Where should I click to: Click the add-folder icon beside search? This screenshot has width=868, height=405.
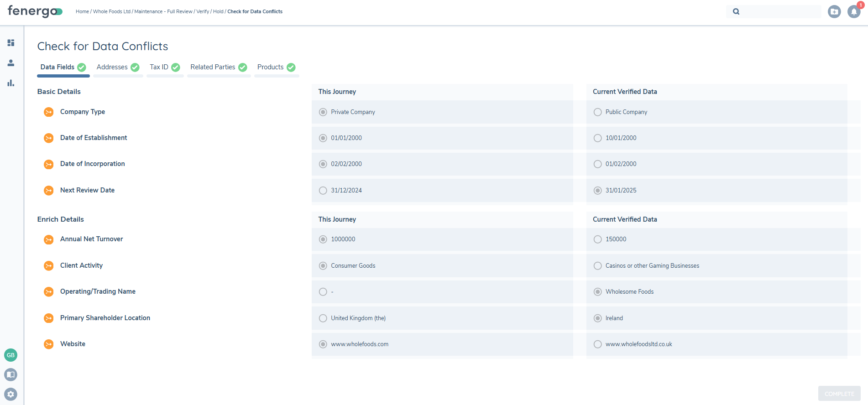click(x=834, y=12)
